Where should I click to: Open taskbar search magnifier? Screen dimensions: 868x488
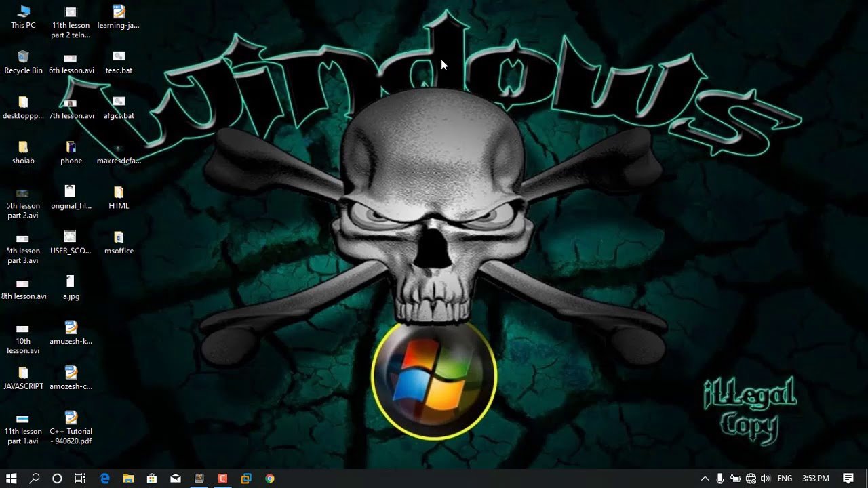[35, 479]
